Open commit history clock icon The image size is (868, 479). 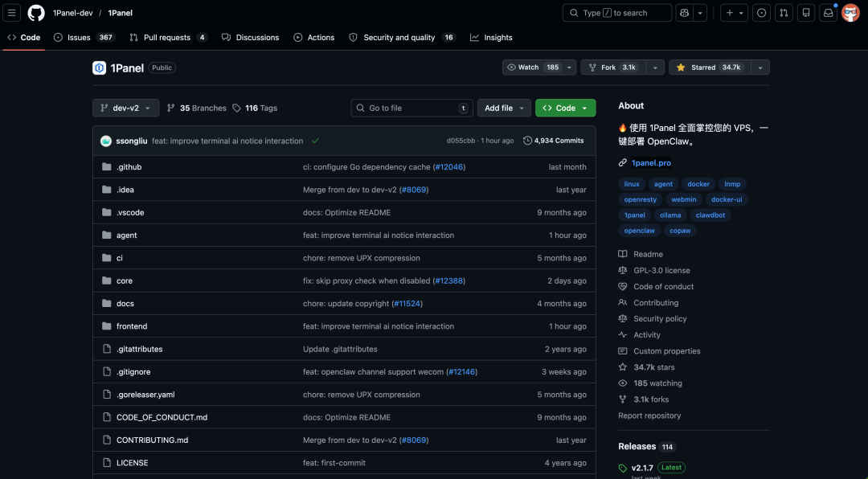pyautogui.click(x=527, y=141)
